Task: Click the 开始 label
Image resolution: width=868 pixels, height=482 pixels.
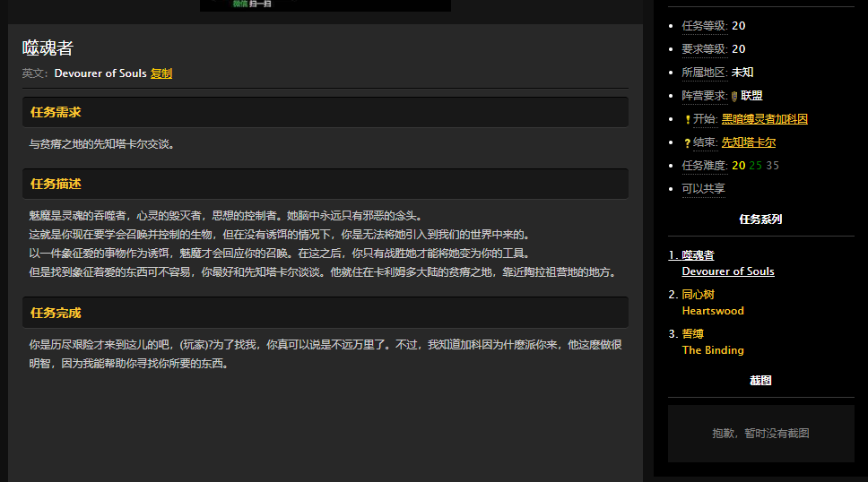Action: pyautogui.click(x=705, y=119)
